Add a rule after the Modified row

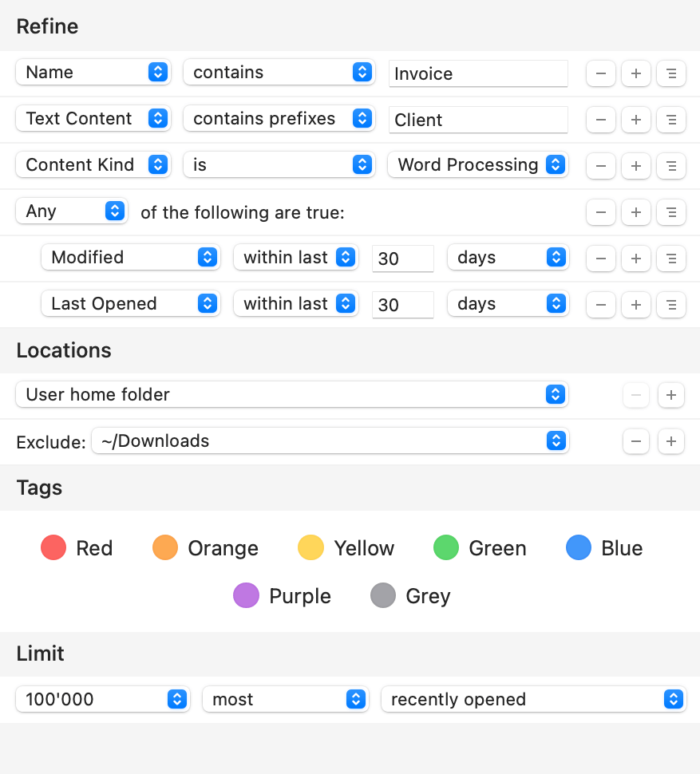pyautogui.click(x=635, y=259)
